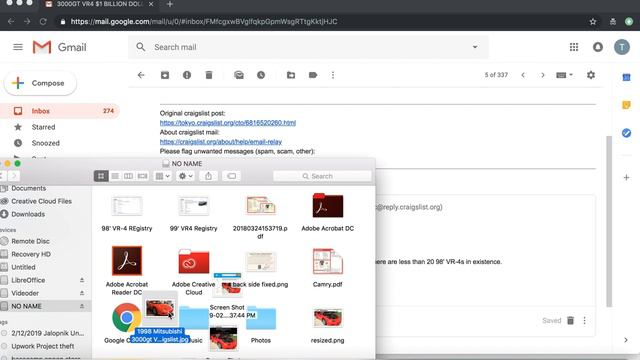The height and width of the screenshot is (360, 640).
Task: Click Finder edit tags button
Action: tap(231, 176)
